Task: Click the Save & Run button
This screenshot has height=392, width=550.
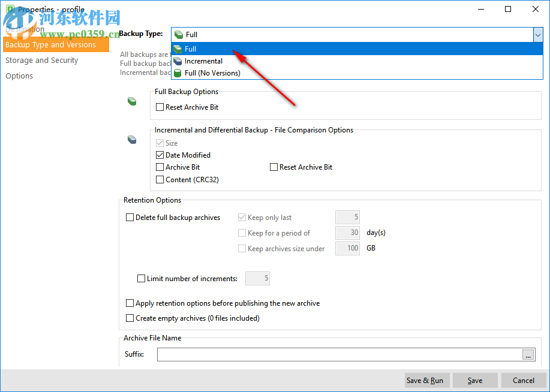Action: tap(426, 380)
